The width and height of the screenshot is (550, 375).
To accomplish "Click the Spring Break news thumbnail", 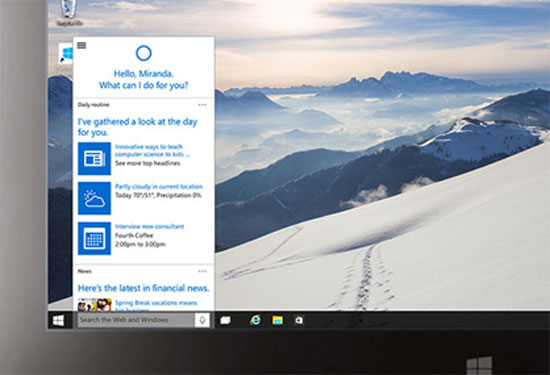I will (94, 305).
